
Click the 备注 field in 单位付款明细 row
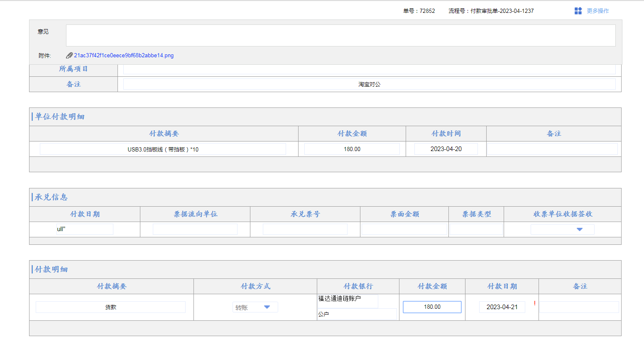(552, 149)
